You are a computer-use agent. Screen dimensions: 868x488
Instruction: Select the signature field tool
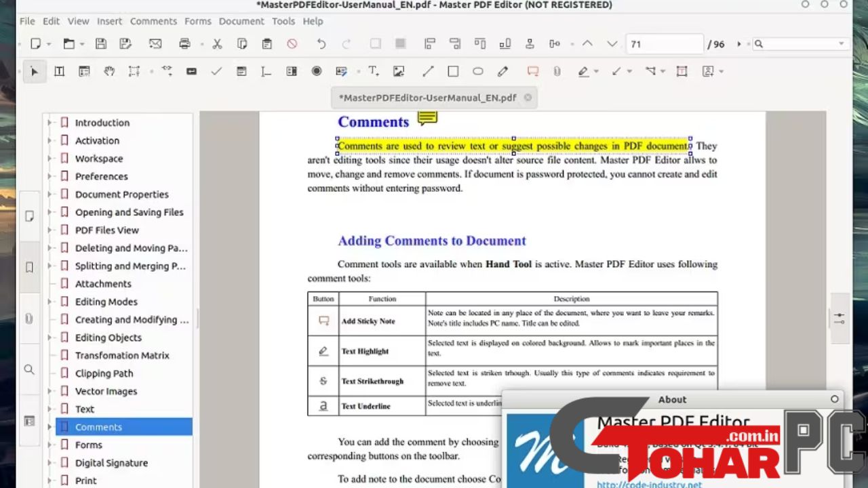(341, 71)
